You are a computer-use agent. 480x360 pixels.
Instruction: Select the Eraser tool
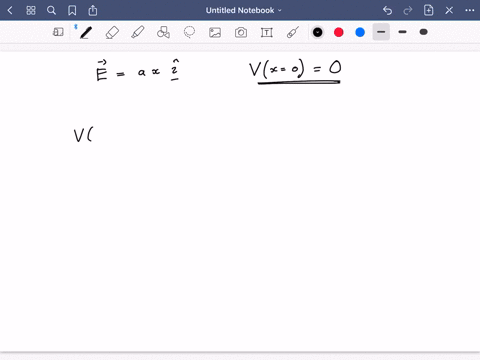click(x=112, y=32)
